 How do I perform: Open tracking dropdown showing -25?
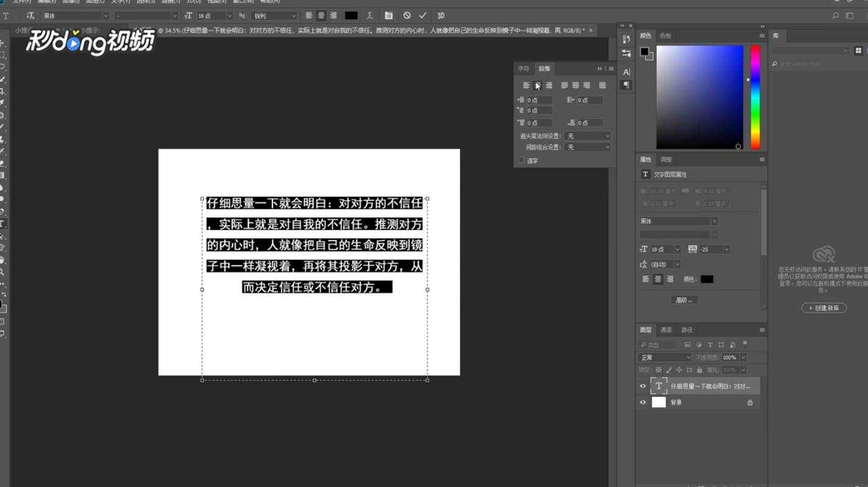click(x=714, y=250)
